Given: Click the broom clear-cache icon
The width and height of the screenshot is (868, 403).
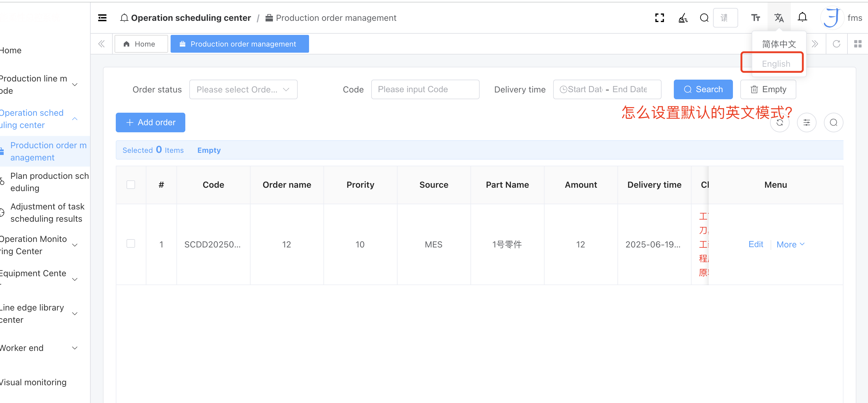Looking at the screenshot, I should [683, 18].
